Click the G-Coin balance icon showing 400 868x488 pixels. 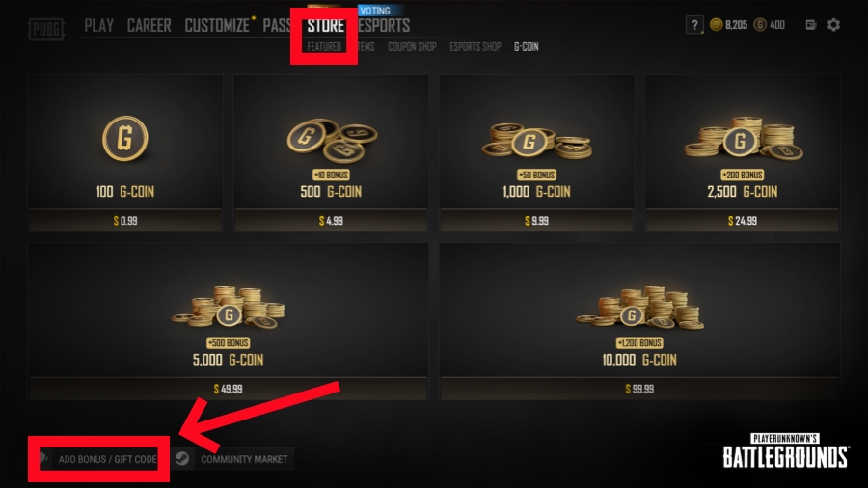[760, 25]
